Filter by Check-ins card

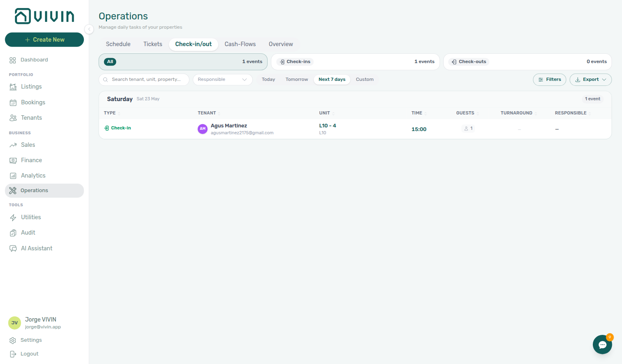[x=355, y=62]
